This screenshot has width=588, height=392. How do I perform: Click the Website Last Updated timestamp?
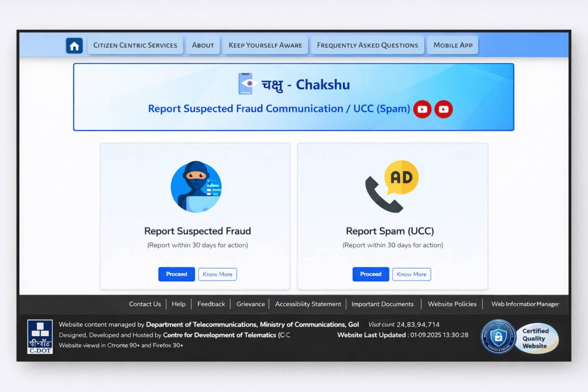click(403, 335)
